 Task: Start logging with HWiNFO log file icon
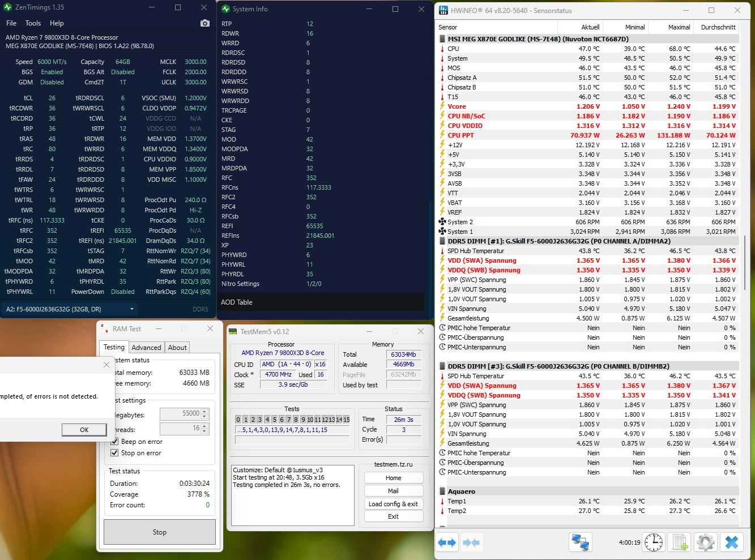pyautogui.click(x=680, y=542)
